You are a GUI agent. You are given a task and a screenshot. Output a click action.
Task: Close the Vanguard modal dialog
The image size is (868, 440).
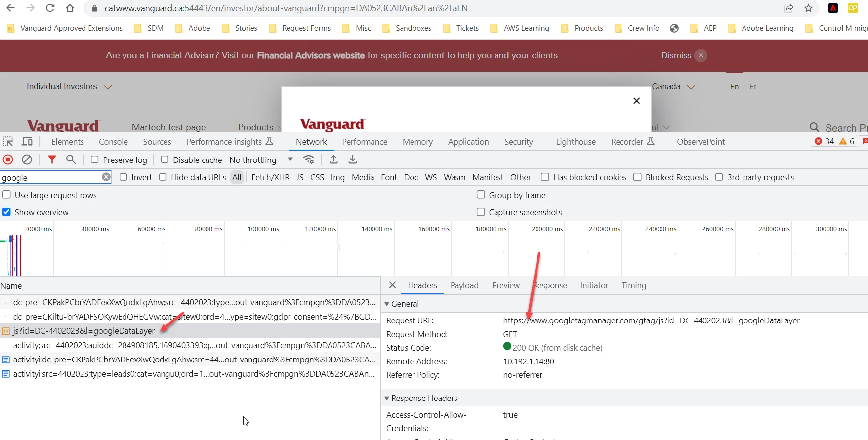[637, 101]
